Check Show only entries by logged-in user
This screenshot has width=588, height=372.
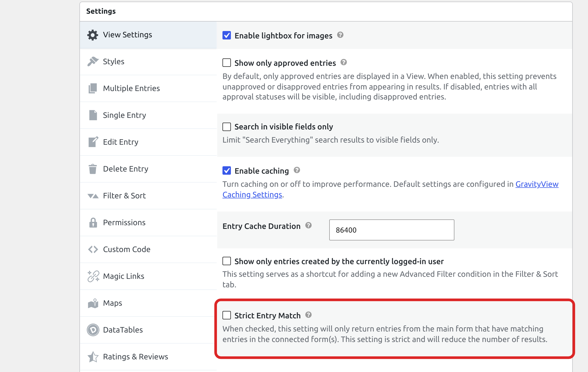tap(227, 261)
